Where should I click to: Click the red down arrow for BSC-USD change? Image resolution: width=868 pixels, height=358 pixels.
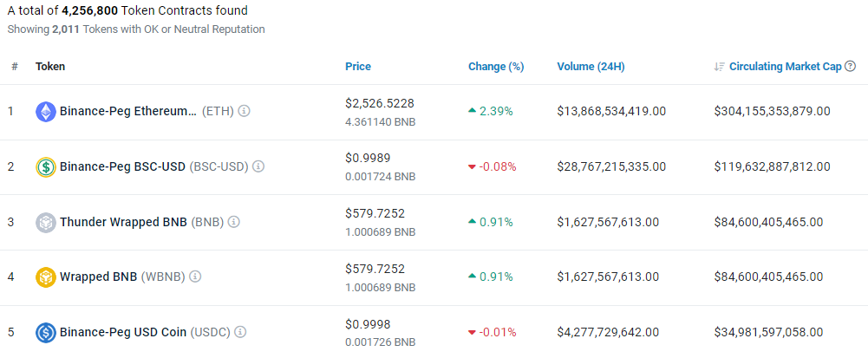(473, 166)
